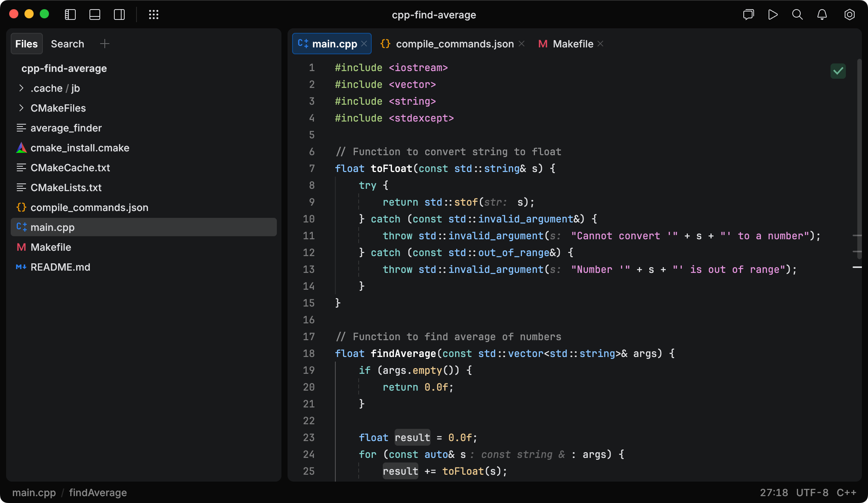This screenshot has width=868, height=503.
Task: Toggle the bottom panel icon
Action: coord(95,15)
